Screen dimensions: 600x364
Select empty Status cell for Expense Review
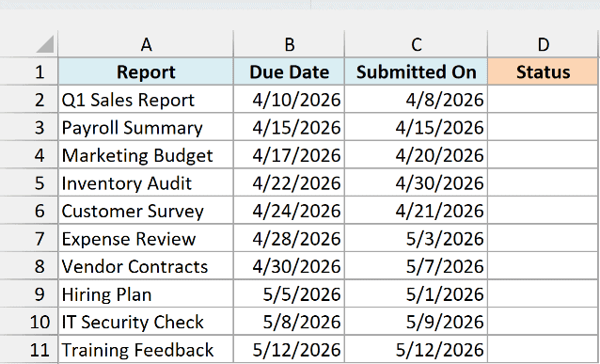tap(543, 239)
